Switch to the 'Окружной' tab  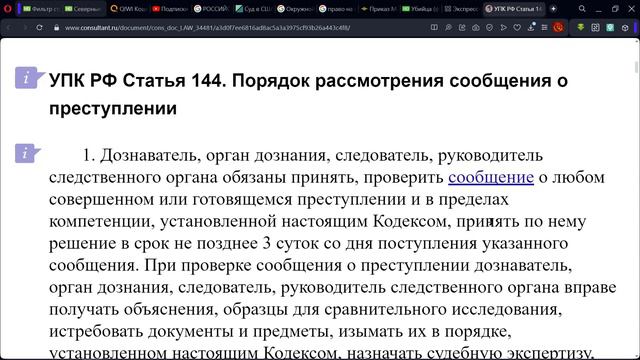click(295, 9)
